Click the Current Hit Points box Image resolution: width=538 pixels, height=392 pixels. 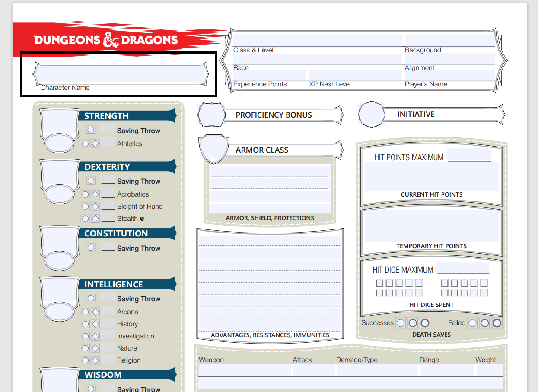pos(432,177)
